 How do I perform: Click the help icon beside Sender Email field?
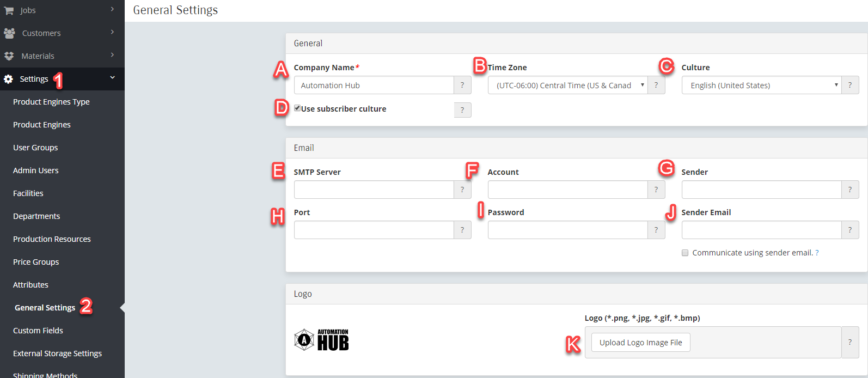[x=850, y=230]
